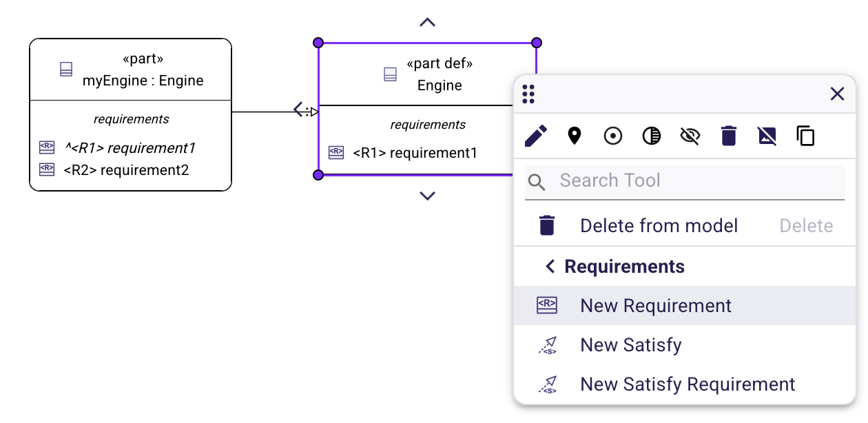The width and height of the screenshot is (868, 423).
Task: Click the trash icon beside Delete from model
Action: 547,225
